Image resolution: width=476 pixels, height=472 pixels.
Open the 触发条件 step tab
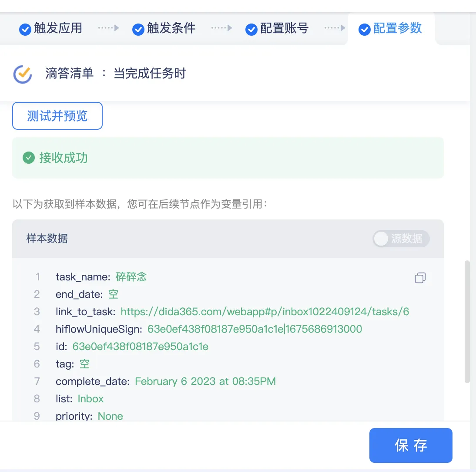pyautogui.click(x=164, y=29)
